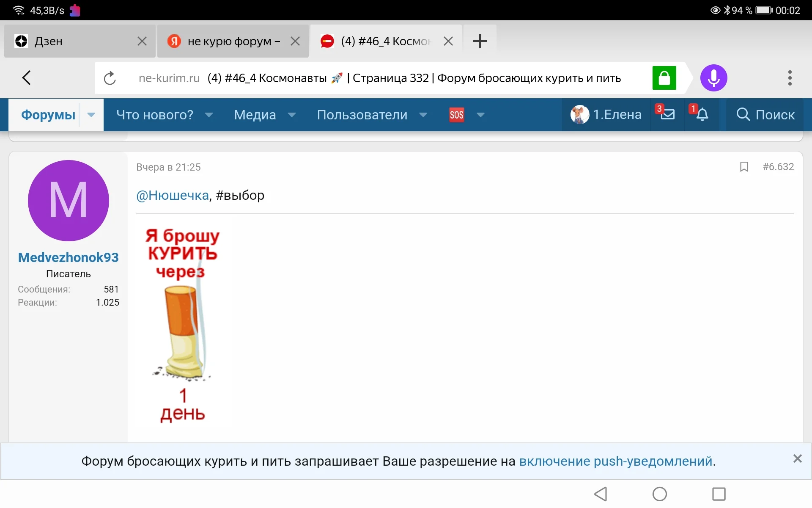Click the 1.Елена avatar image

pyautogui.click(x=580, y=114)
